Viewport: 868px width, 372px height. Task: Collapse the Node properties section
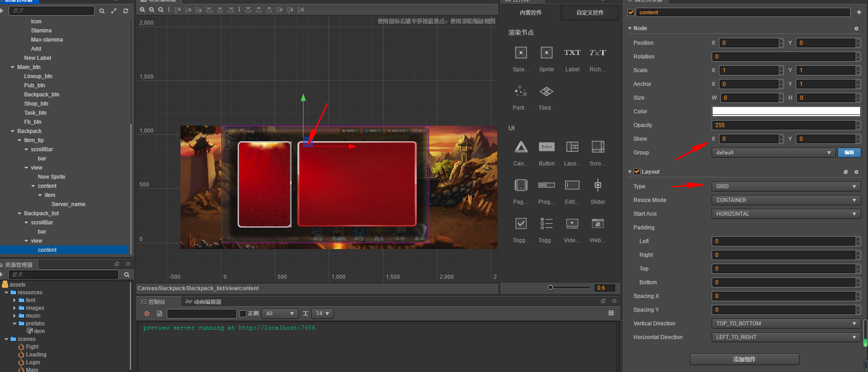point(630,28)
